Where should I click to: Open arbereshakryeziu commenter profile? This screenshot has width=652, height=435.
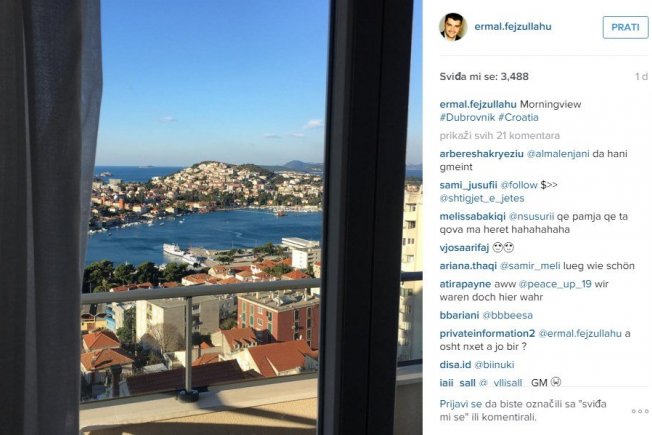[x=482, y=154]
